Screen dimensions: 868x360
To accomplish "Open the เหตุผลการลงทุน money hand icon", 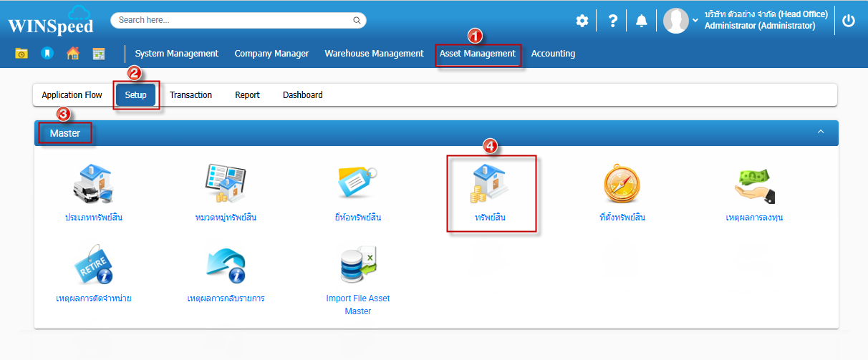I will pos(754,185).
